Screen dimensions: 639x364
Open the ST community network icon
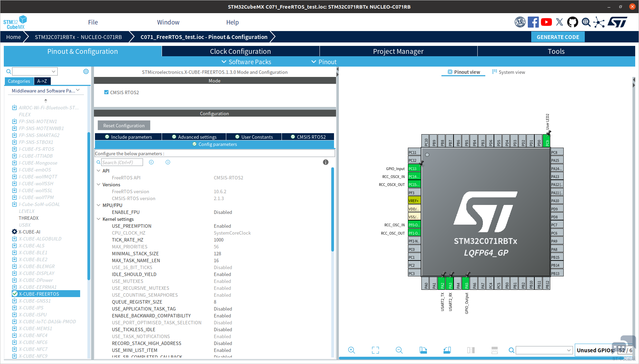[599, 22]
